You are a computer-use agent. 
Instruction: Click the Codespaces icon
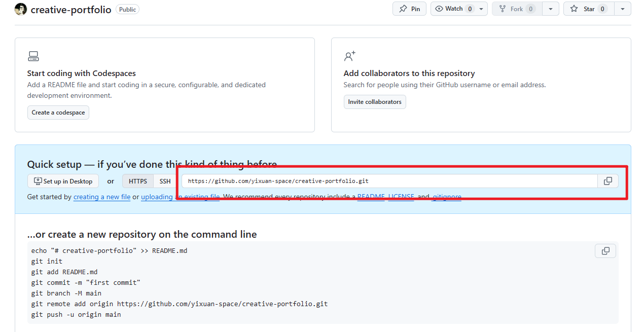click(x=33, y=56)
